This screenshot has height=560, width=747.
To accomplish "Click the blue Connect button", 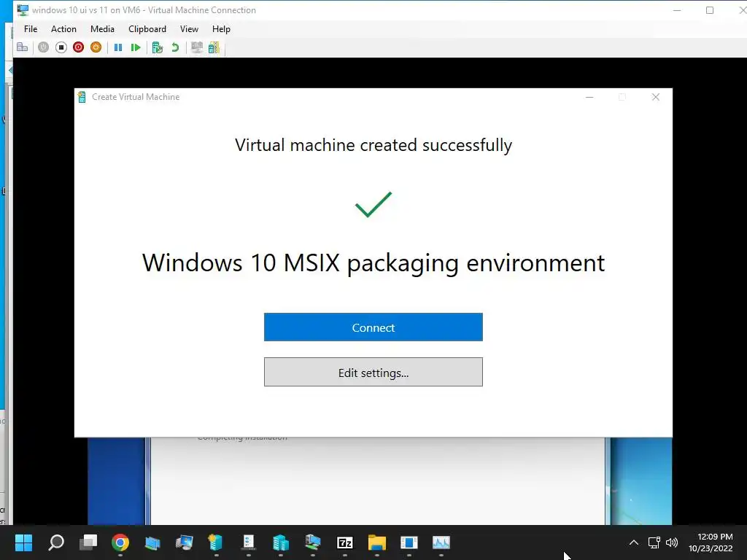I will pos(373,327).
